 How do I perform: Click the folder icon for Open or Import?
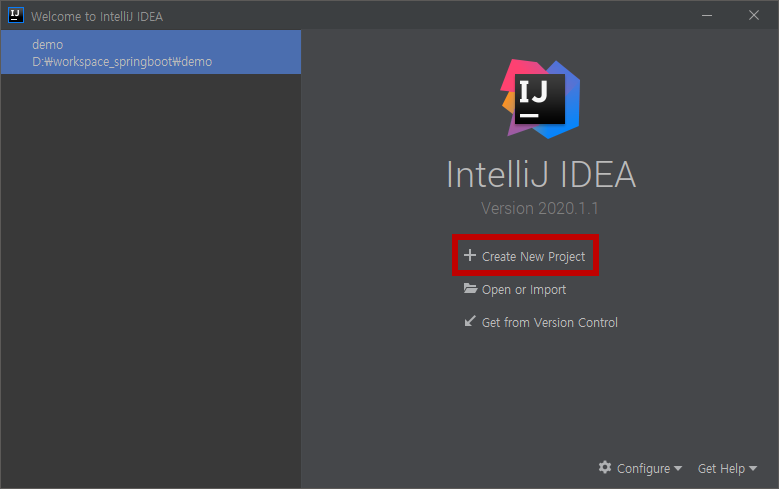[x=470, y=288]
